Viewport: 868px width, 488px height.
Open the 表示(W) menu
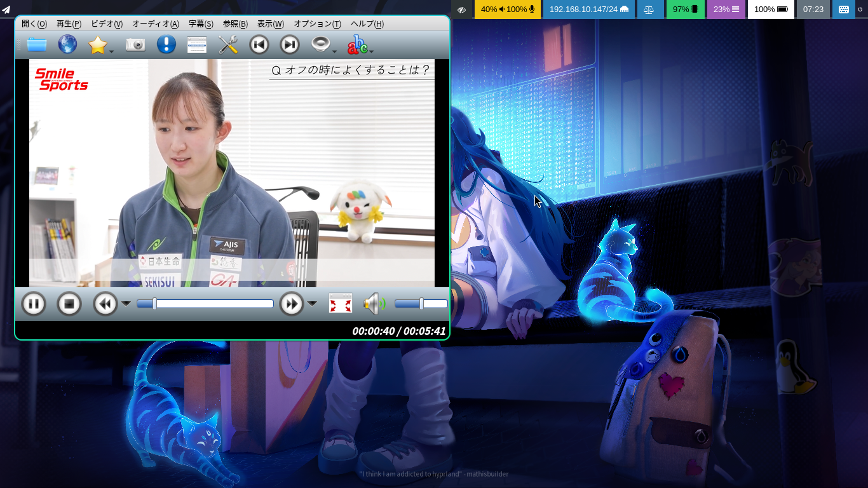(x=271, y=24)
